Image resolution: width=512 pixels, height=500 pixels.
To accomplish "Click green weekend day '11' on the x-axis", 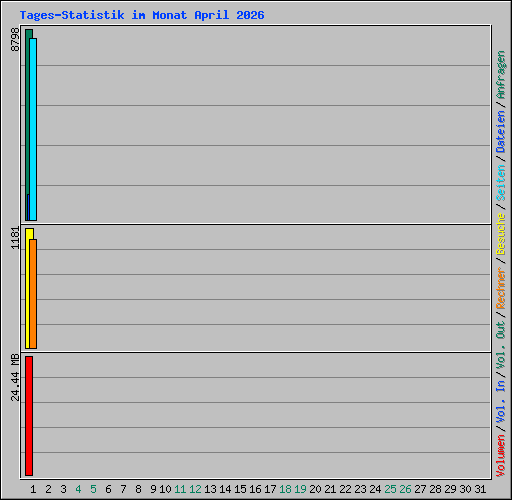I will pos(180,489).
